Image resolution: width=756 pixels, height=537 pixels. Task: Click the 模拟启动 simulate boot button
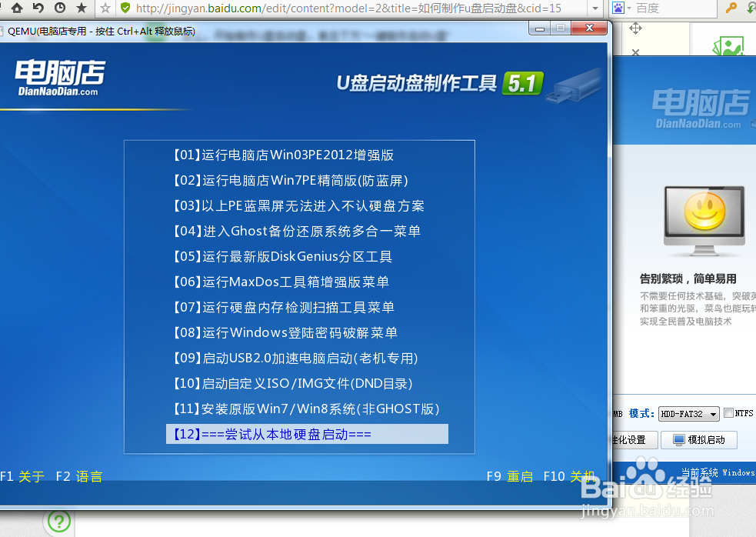click(699, 439)
